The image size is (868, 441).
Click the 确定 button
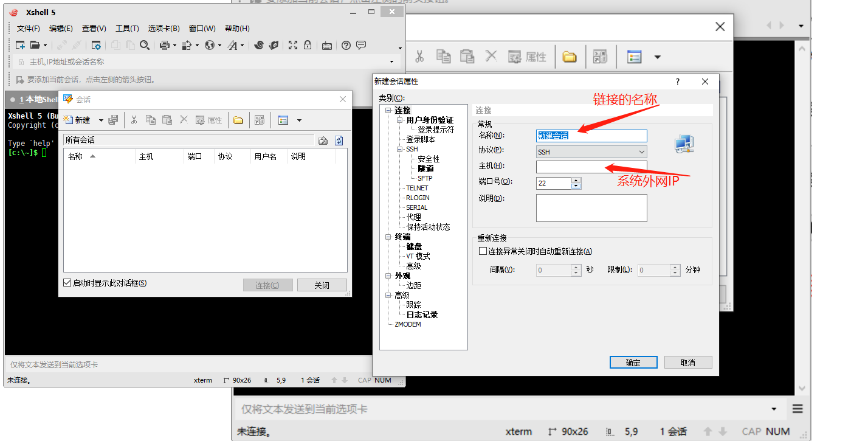633,362
